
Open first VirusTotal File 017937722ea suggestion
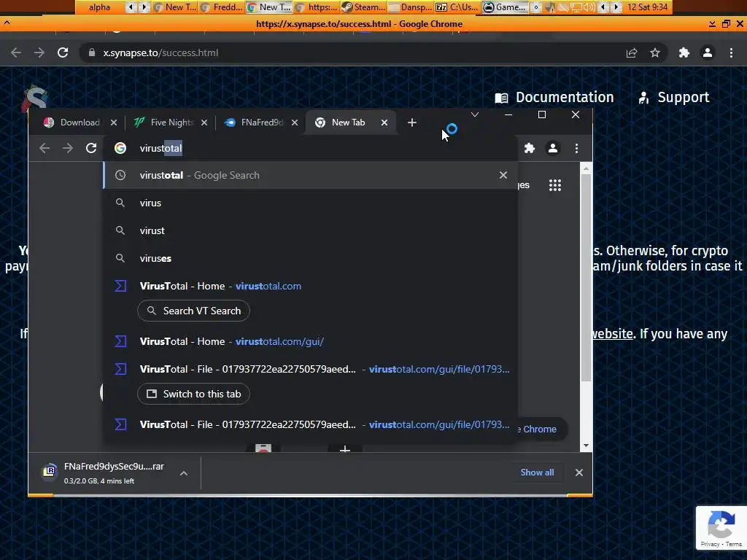(311, 369)
